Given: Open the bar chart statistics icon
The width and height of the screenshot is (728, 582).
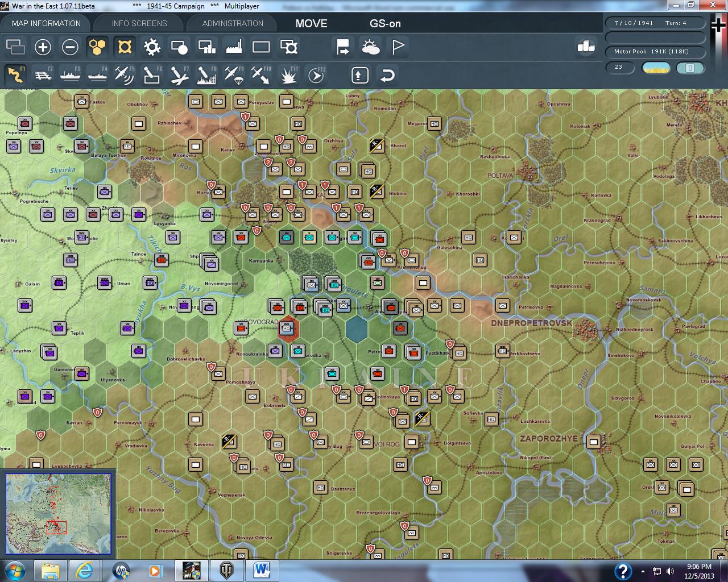Looking at the screenshot, I should point(586,47).
